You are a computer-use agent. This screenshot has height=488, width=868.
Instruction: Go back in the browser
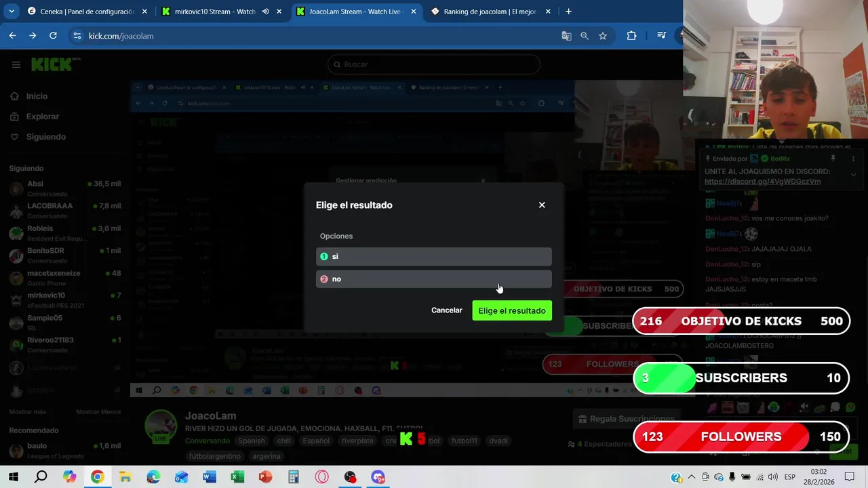[12, 35]
